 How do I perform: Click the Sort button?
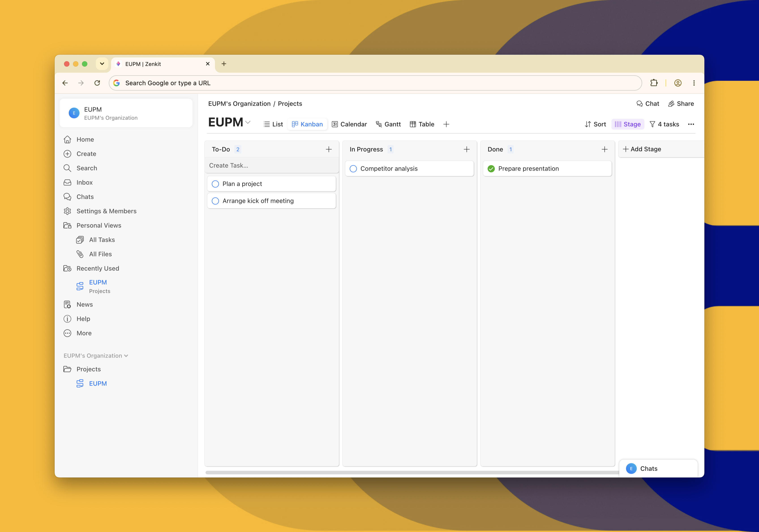pyautogui.click(x=595, y=124)
